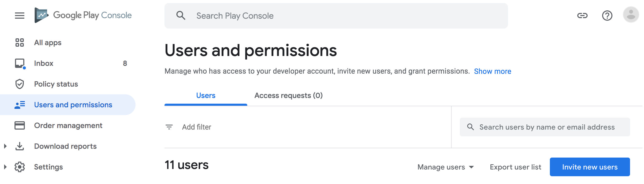The image size is (644, 184).
Task: Open the help question mark icon
Action: (607, 16)
